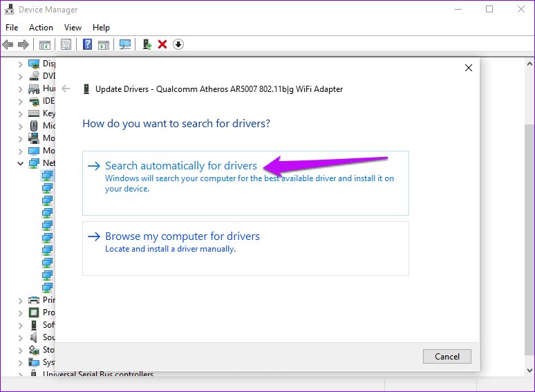This screenshot has height=392, width=535.
Task: Click the Back arrow in the Device Manager toolbar
Action: tap(8, 44)
